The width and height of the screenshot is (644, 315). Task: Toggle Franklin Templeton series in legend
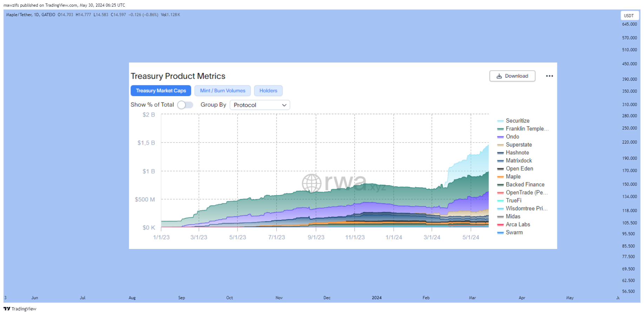pos(523,129)
